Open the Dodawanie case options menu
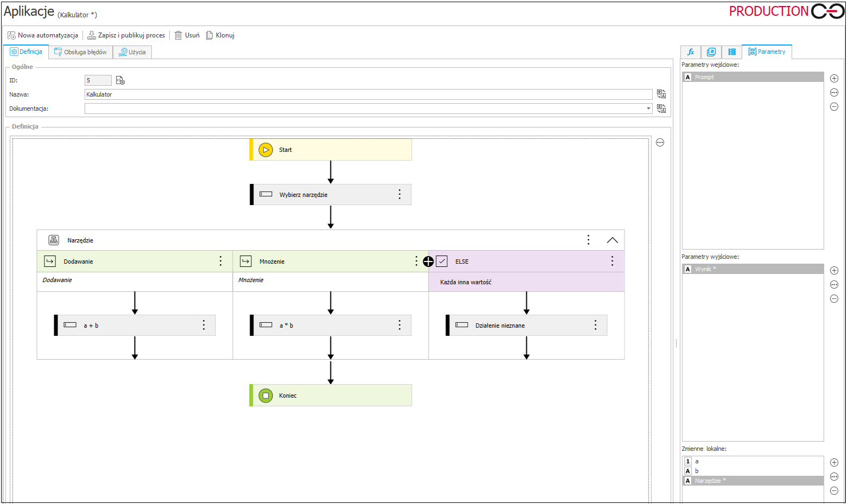This screenshot has width=848, height=504. [x=220, y=261]
